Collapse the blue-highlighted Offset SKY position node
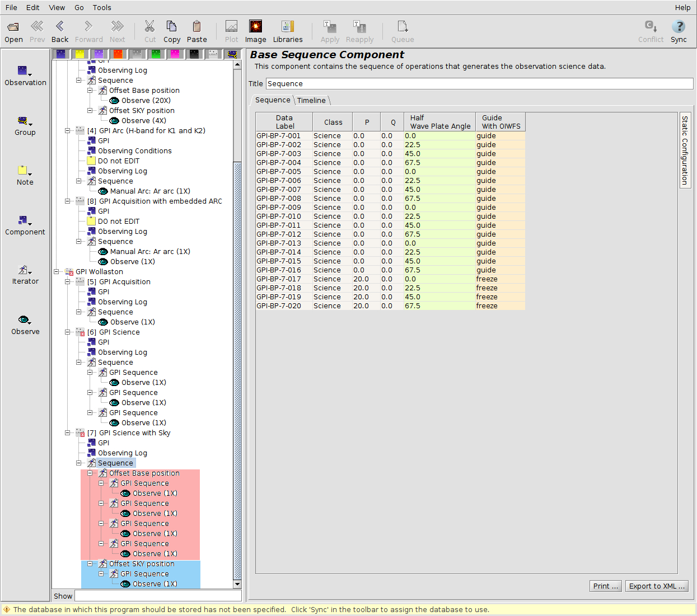 [x=90, y=564]
